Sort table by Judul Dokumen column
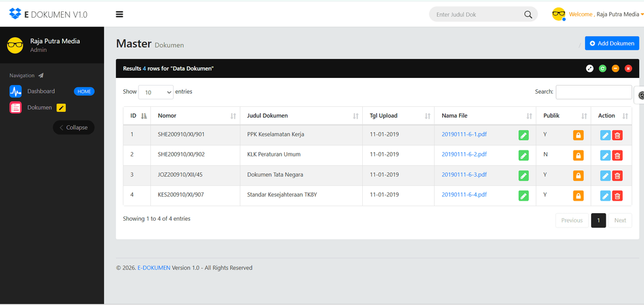Image resolution: width=644 pixels, height=305 pixels. pos(301,116)
